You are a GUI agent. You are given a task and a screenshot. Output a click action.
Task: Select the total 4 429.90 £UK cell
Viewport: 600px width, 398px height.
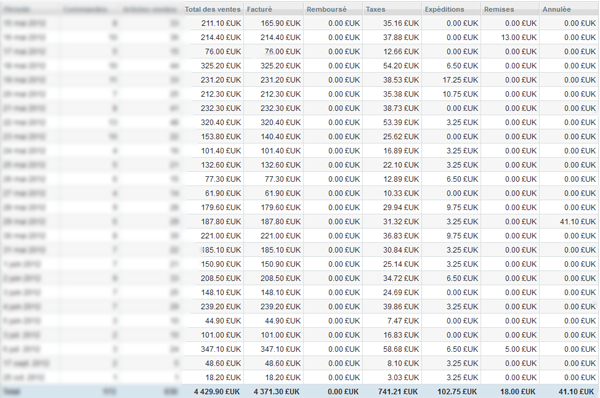tap(213, 391)
